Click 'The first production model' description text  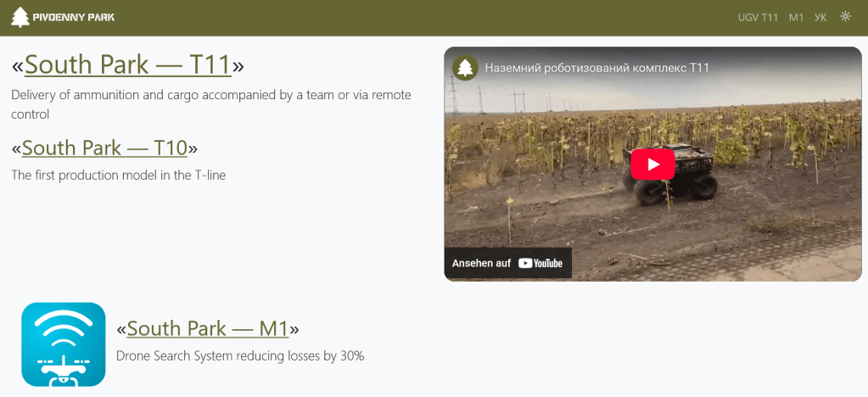[x=118, y=176]
